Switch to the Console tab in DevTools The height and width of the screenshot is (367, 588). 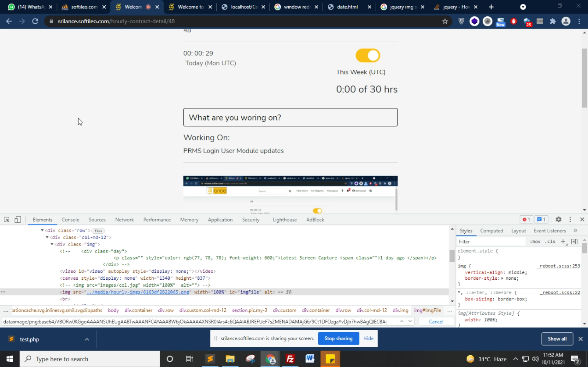coord(70,220)
